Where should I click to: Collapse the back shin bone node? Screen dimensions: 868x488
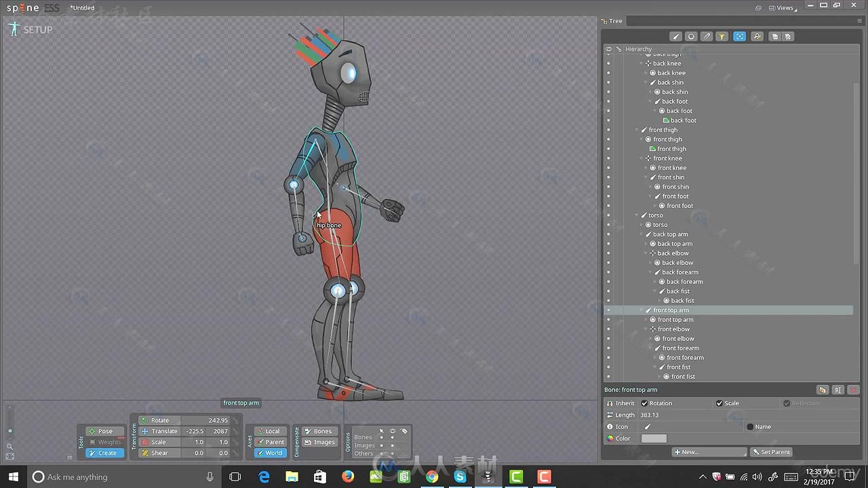click(646, 83)
